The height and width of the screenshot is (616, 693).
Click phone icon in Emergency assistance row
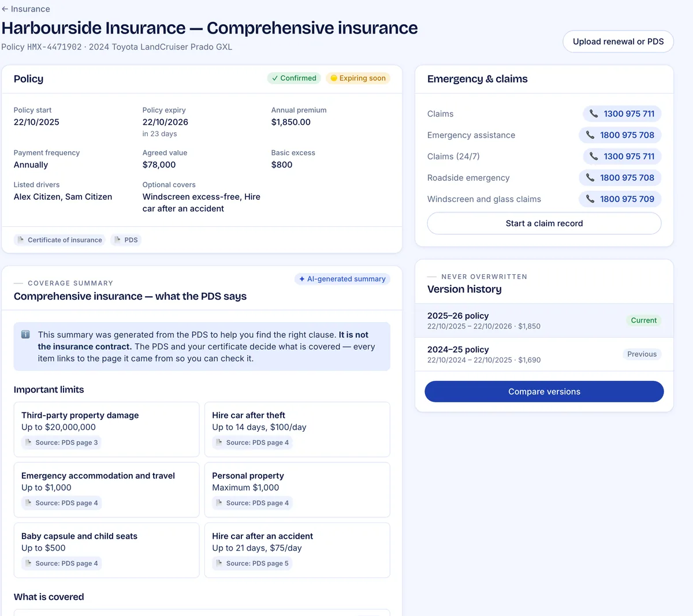point(590,135)
